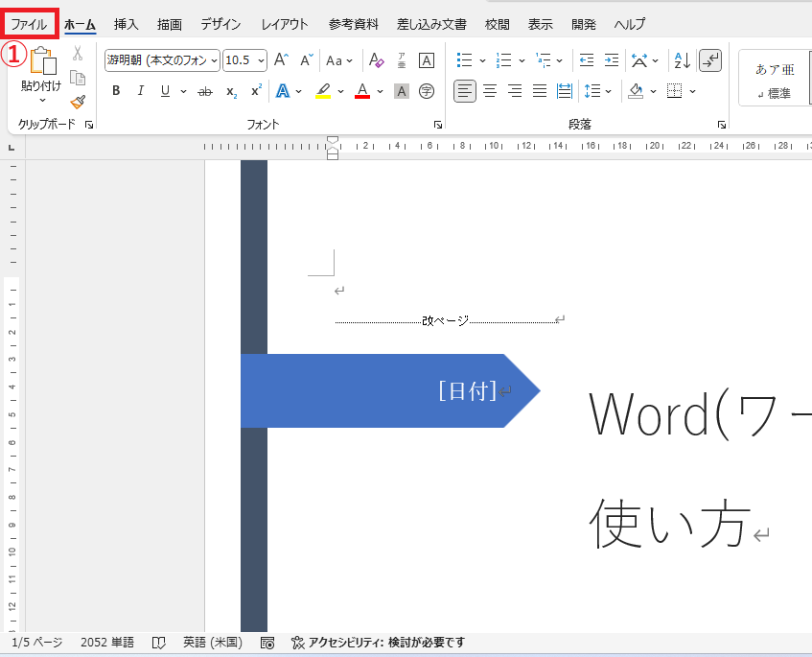Apply text effects blue A icon
Screen dimensions: 812x657
[x=283, y=91]
